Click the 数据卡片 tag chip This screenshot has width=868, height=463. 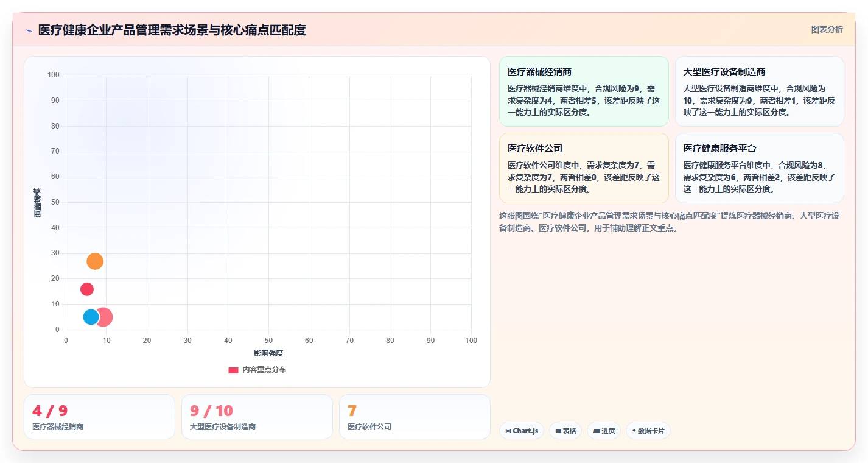[648, 431]
